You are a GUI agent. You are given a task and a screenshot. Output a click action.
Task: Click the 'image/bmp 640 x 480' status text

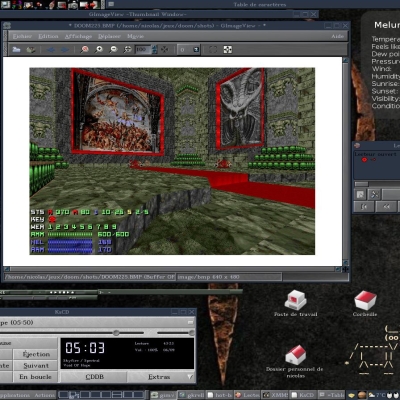click(x=209, y=277)
